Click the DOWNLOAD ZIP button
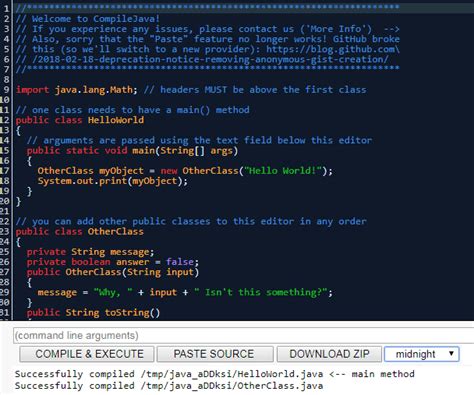 click(329, 354)
